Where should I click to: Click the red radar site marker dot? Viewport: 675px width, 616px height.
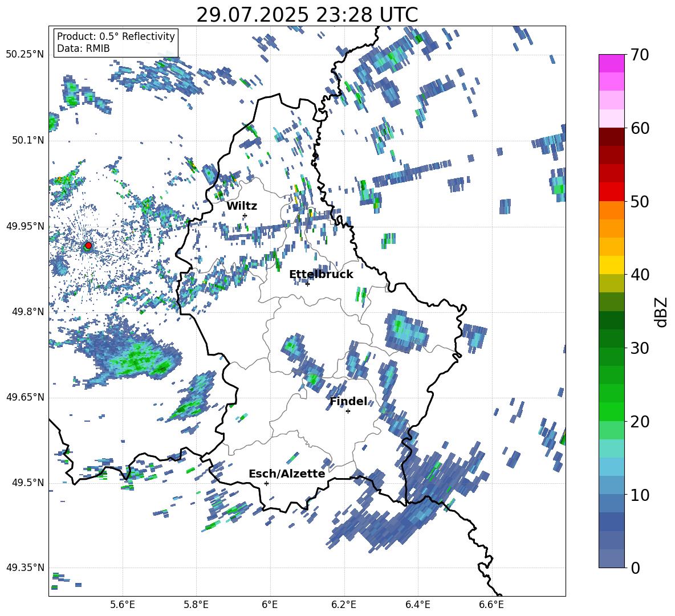(88, 246)
